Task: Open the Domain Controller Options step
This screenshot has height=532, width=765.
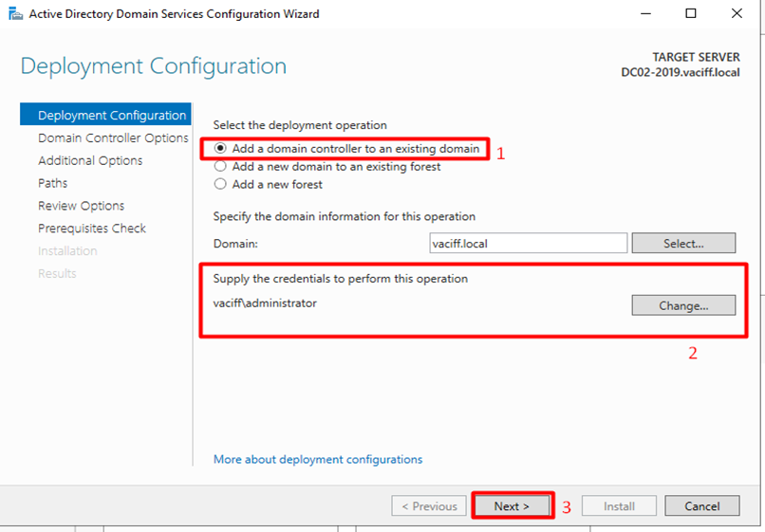Action: tap(113, 138)
